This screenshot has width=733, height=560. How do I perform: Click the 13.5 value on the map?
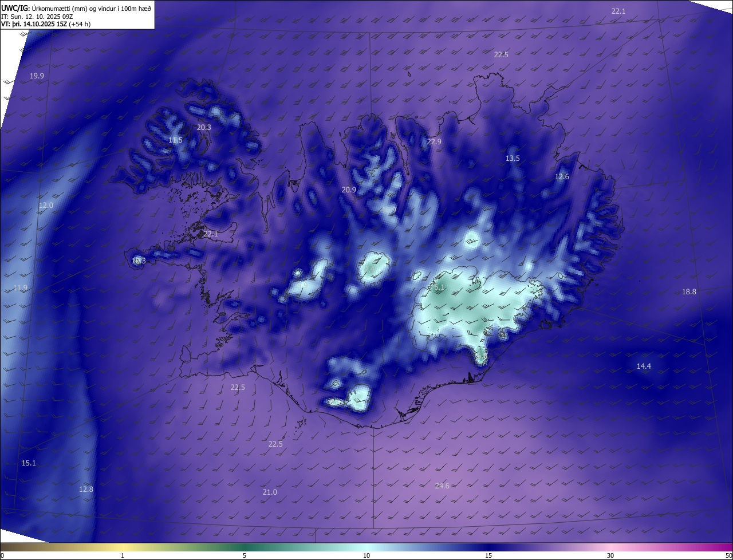click(x=513, y=158)
